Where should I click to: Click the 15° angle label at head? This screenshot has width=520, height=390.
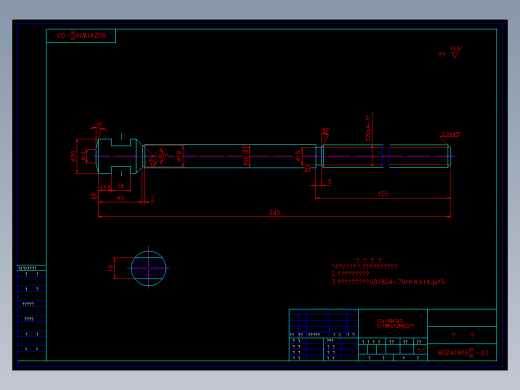(x=100, y=125)
